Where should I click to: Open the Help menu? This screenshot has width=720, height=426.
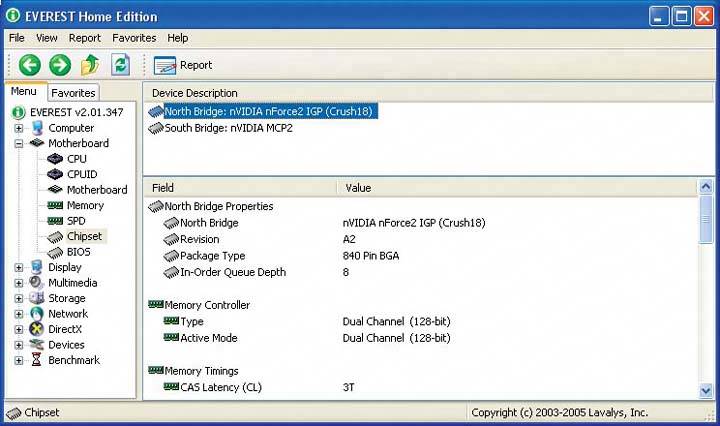click(x=178, y=38)
